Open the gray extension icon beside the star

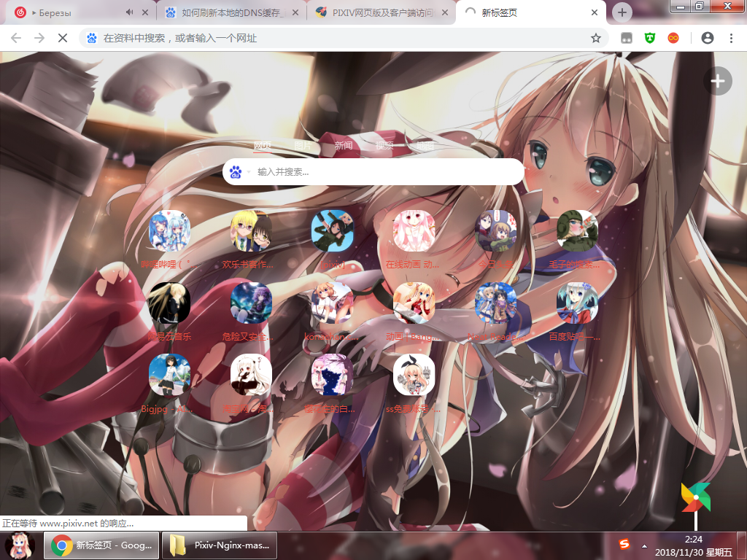[627, 38]
